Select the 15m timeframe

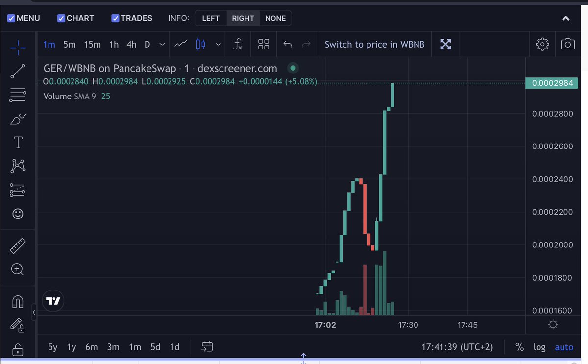click(x=92, y=44)
